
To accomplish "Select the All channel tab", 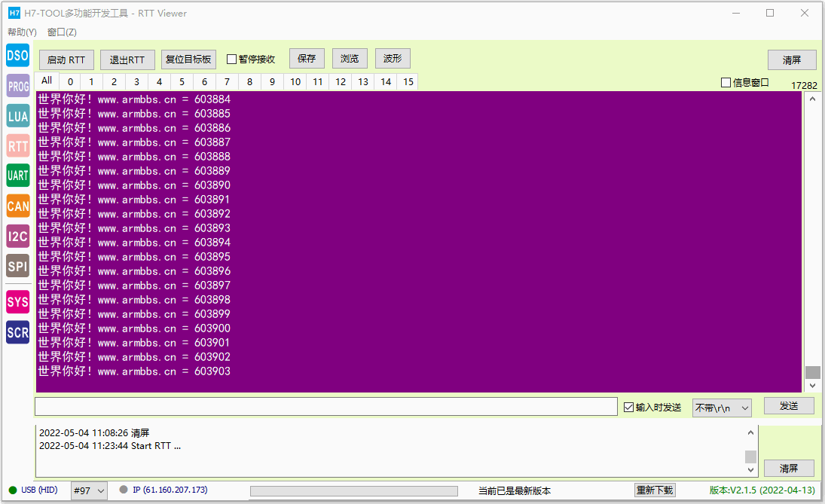I will point(47,81).
